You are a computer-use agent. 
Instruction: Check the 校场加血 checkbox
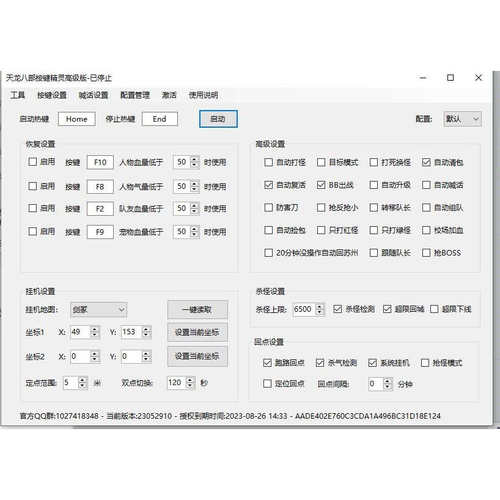point(426,230)
